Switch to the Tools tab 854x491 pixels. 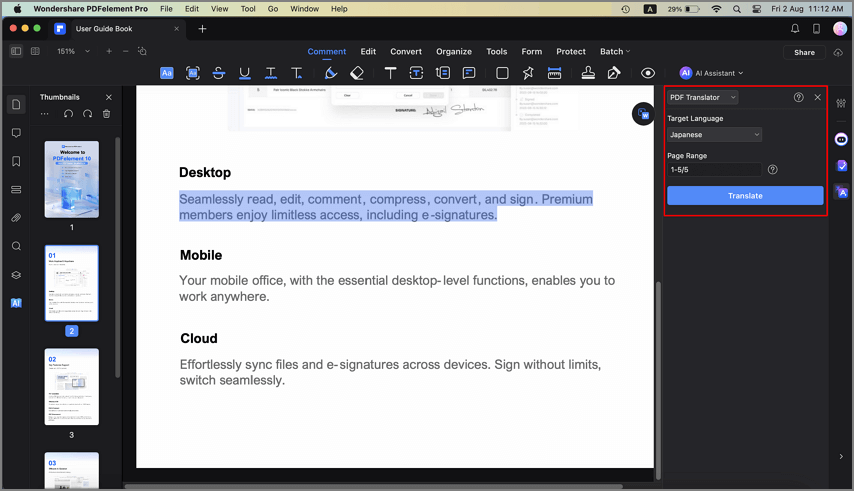pos(497,51)
